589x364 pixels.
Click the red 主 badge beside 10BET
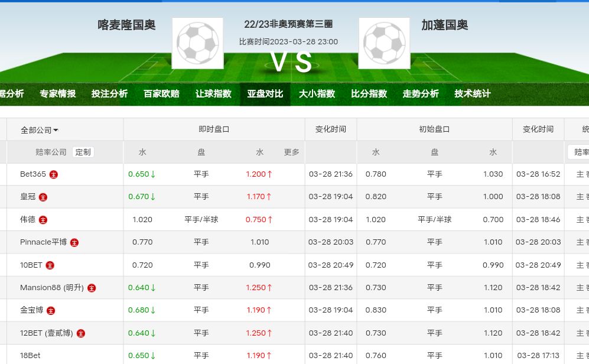[x=50, y=265]
